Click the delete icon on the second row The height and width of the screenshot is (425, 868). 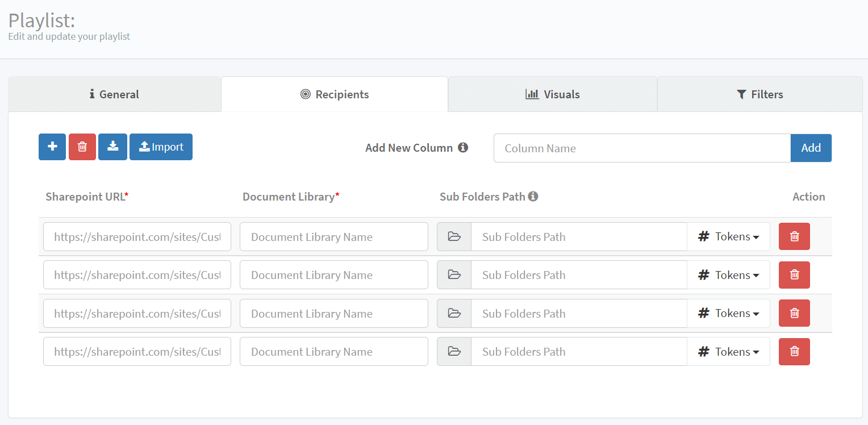(794, 274)
